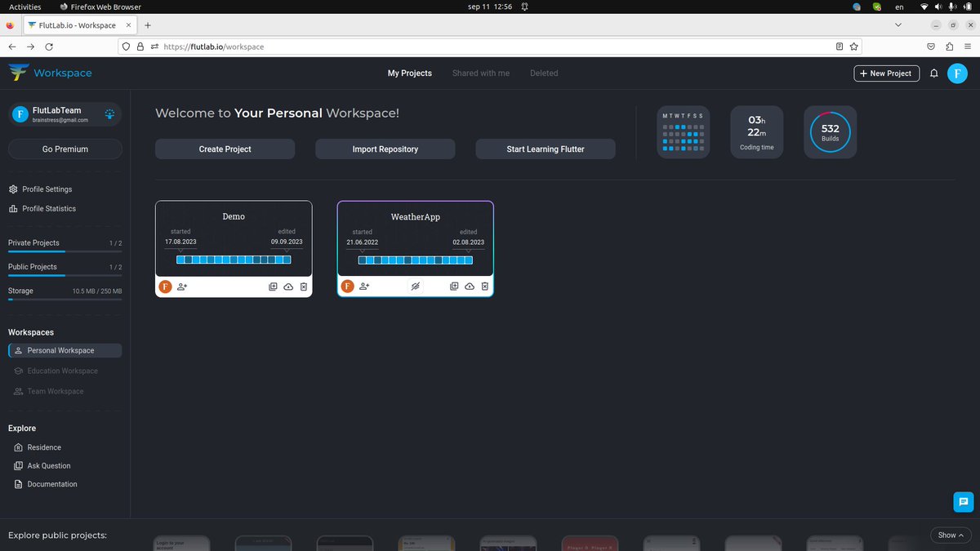Image resolution: width=980 pixels, height=551 pixels.
Task: Click the WeatherApp project activity bar
Action: [416, 260]
